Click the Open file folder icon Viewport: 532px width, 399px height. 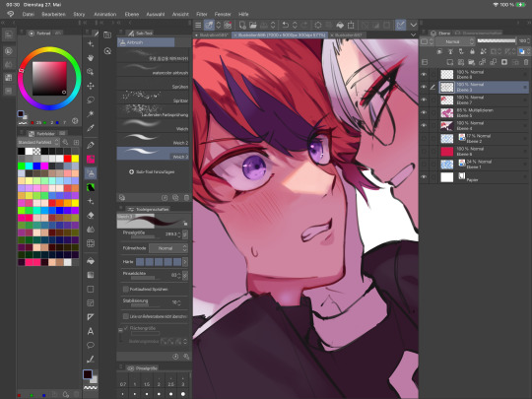(x=253, y=25)
